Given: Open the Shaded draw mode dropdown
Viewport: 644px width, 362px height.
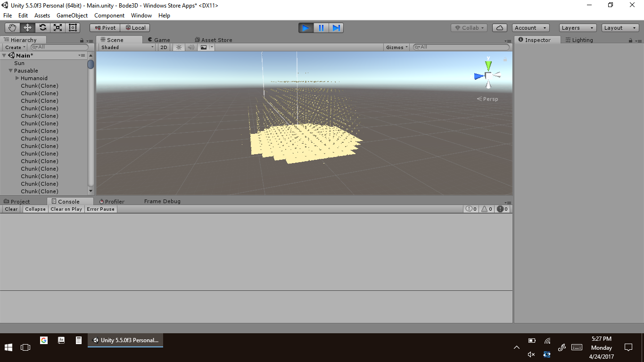Looking at the screenshot, I should click(x=127, y=47).
